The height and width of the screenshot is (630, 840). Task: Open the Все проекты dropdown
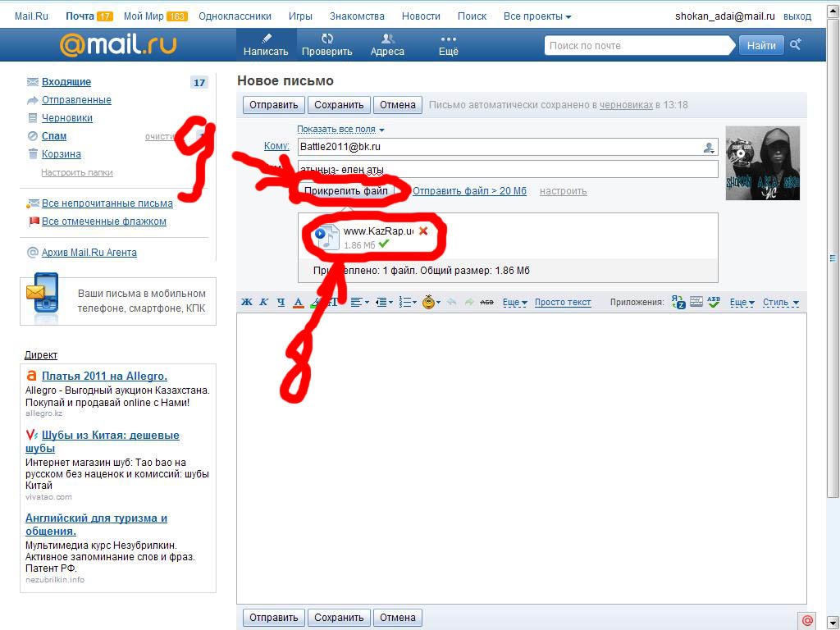[537, 16]
